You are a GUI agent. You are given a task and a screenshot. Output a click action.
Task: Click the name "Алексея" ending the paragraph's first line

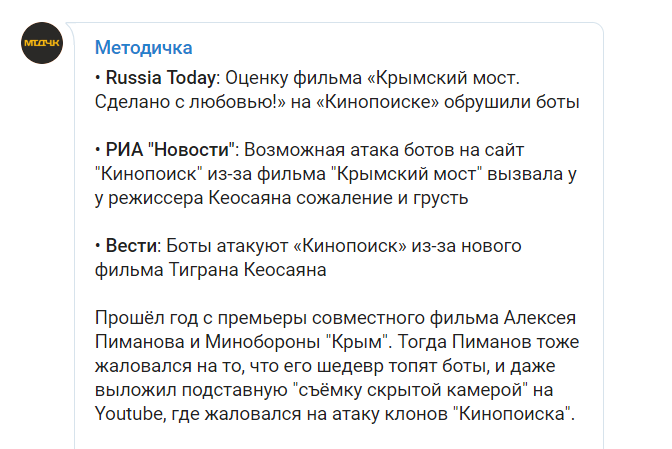(x=540, y=318)
